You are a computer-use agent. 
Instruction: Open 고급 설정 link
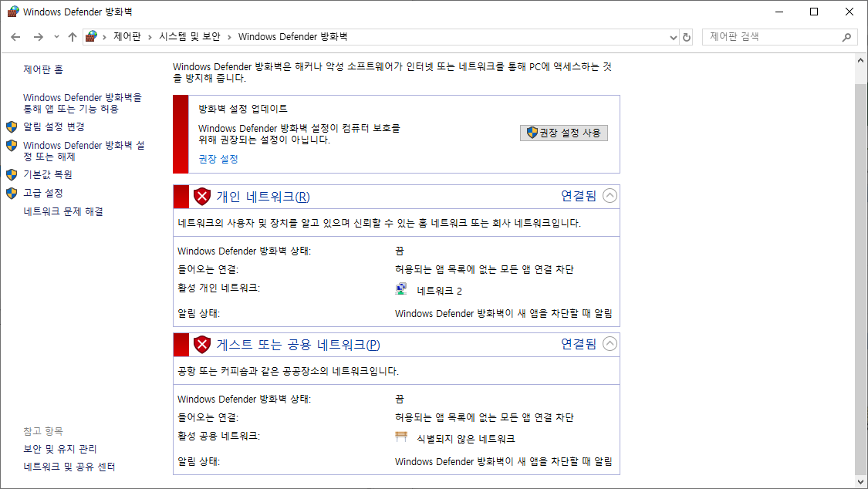43,193
